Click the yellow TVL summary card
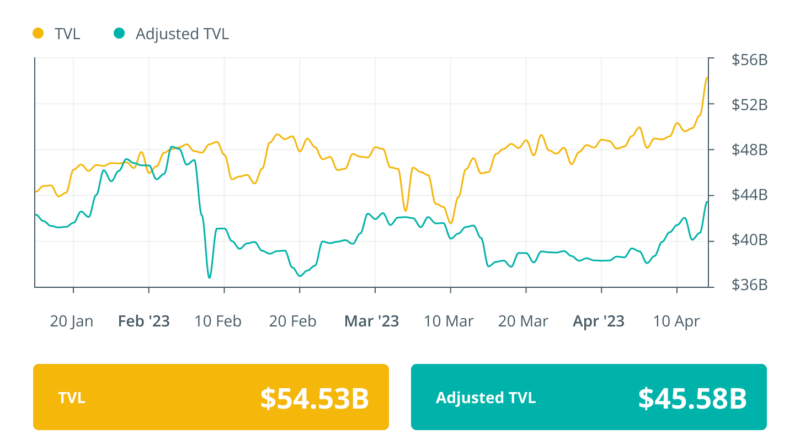Image resolution: width=800 pixels, height=445 pixels. point(210,397)
